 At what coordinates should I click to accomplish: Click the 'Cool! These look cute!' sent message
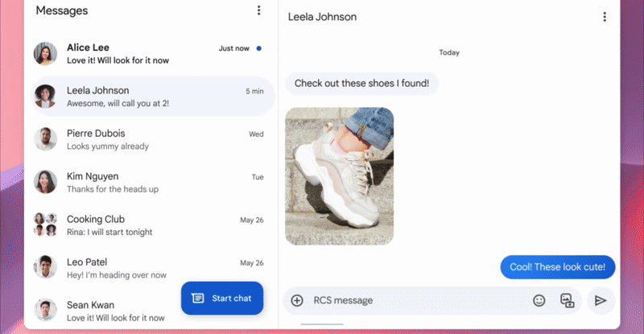point(557,267)
